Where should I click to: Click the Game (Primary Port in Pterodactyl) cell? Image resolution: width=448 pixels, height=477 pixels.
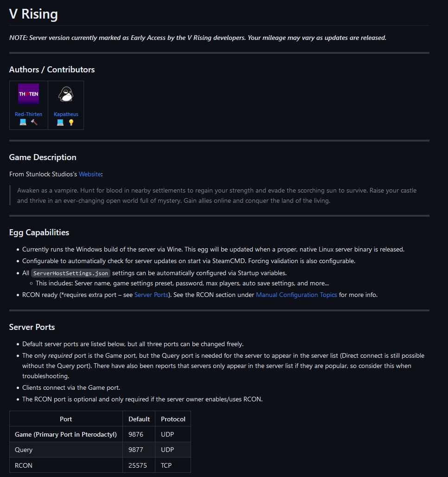pos(66,434)
